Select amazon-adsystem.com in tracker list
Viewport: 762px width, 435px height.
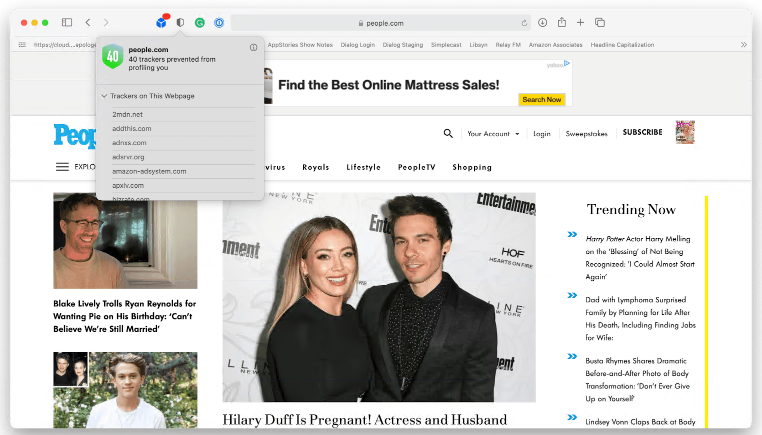[x=149, y=171]
